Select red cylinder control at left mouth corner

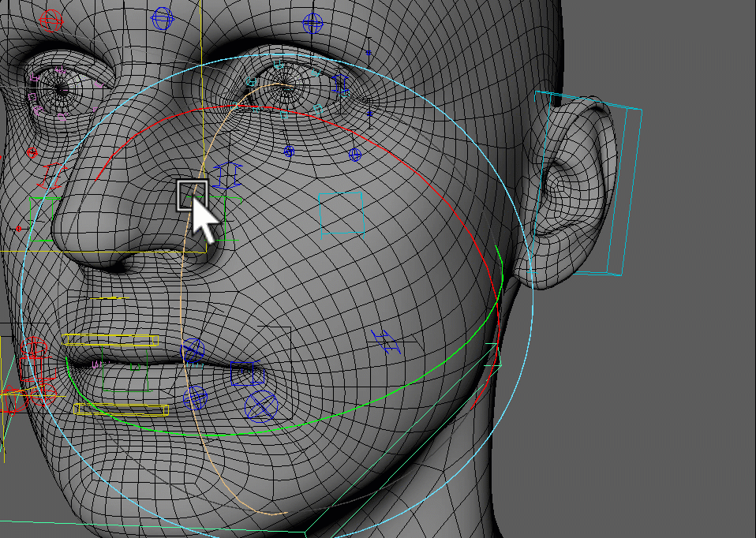[38, 369]
